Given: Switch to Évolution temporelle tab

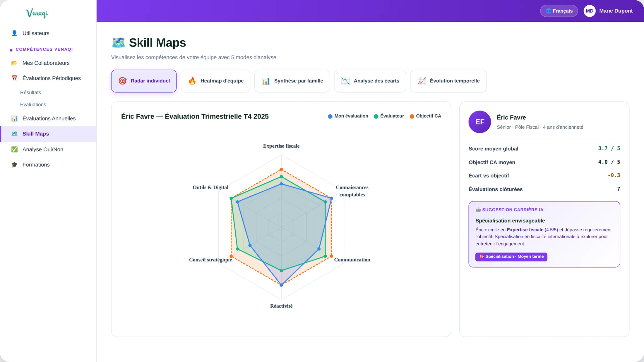Looking at the screenshot, I should pyautogui.click(x=448, y=81).
